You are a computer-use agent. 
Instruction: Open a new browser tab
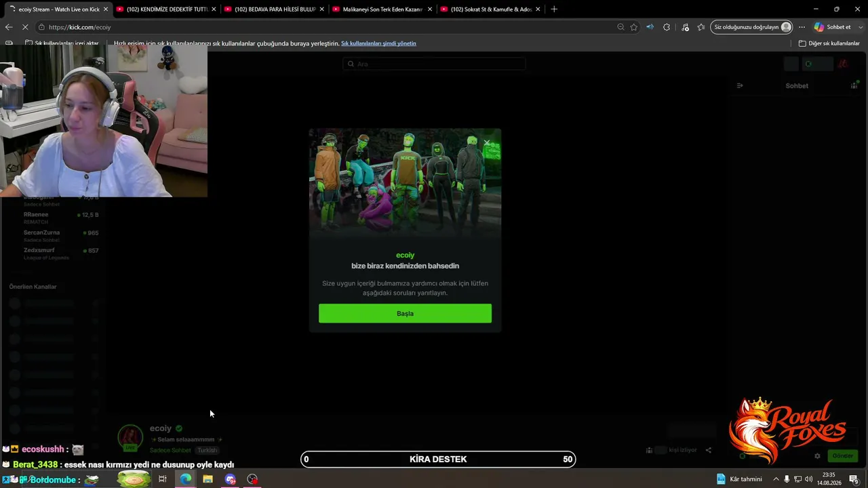pyautogui.click(x=554, y=9)
